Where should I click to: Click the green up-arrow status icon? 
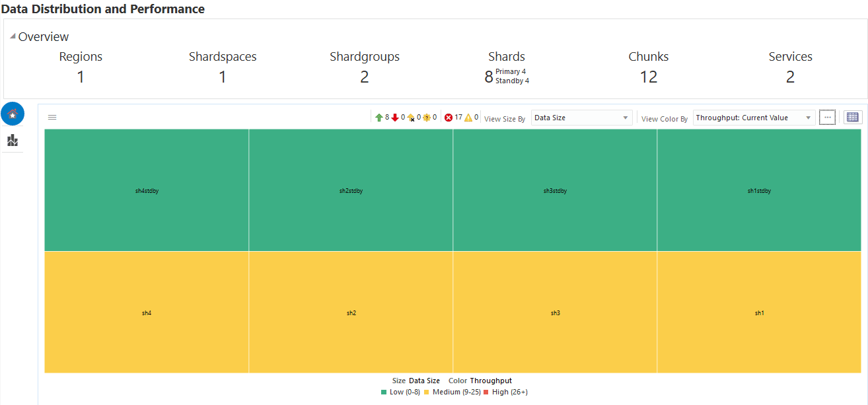[x=379, y=118]
